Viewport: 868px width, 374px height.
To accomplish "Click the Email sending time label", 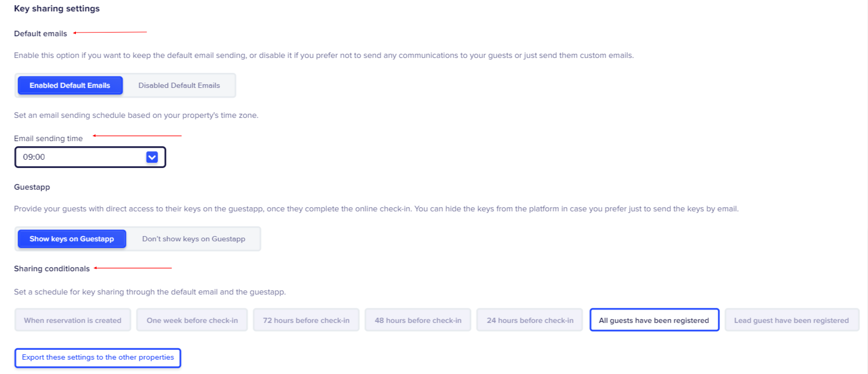I will 48,138.
